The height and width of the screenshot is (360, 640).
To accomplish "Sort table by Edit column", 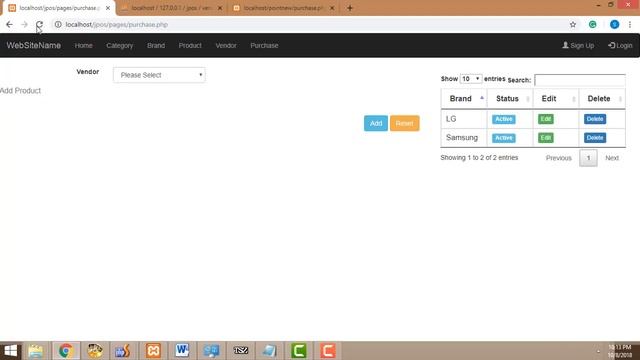I will [x=556, y=99].
